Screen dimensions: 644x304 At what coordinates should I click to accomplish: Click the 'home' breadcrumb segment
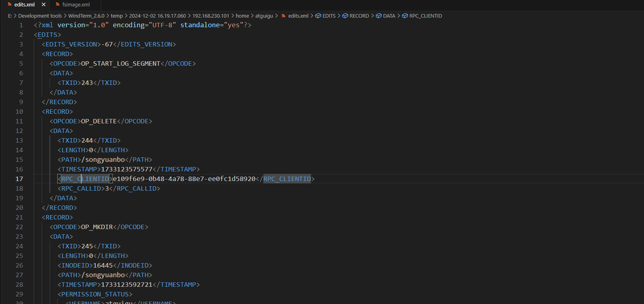pyautogui.click(x=242, y=16)
